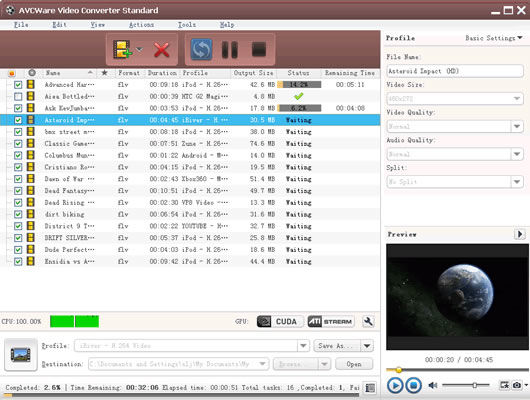
Task: Open the Actions menu
Action: coord(141,25)
